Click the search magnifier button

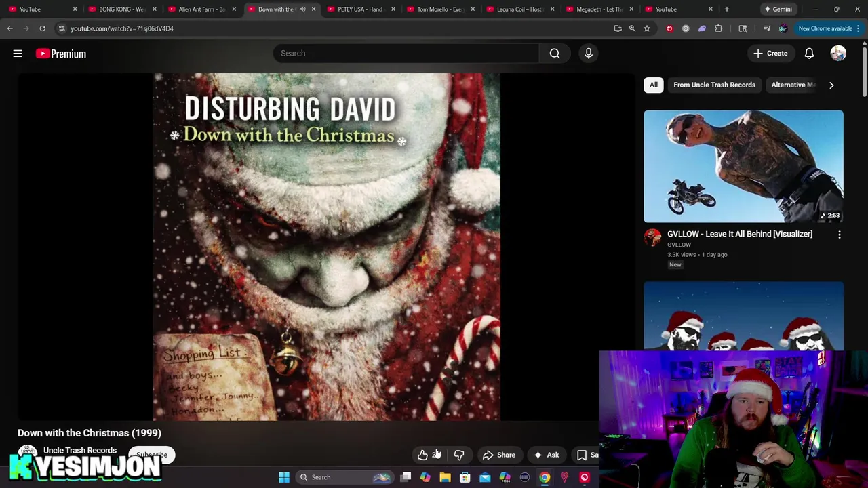(555, 54)
